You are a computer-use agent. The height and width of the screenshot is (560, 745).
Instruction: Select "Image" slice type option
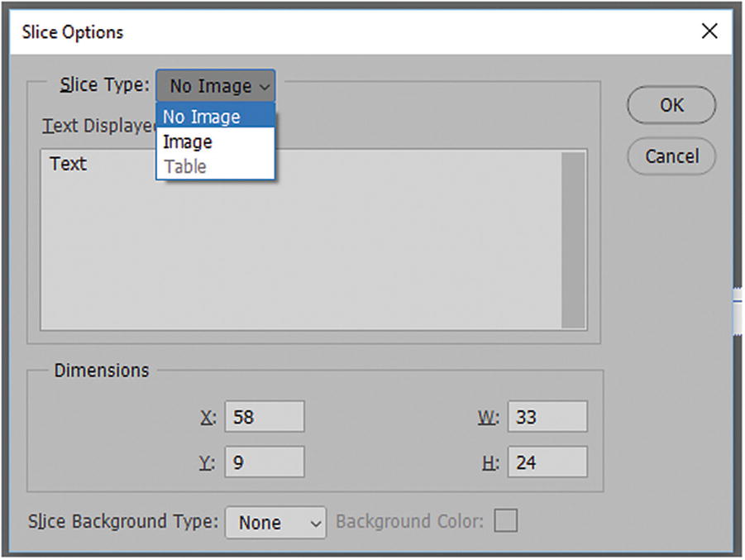tap(188, 141)
